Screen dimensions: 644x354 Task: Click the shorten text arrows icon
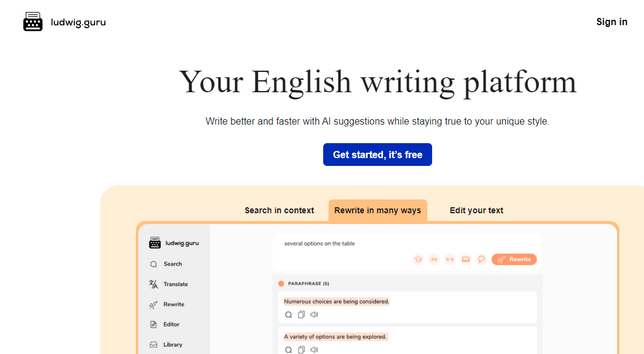[x=434, y=259]
